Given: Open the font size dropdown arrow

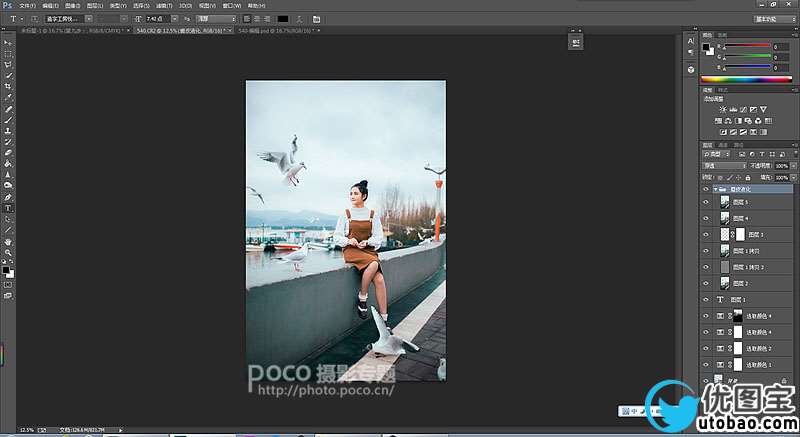Looking at the screenshot, I should pyautogui.click(x=174, y=19).
